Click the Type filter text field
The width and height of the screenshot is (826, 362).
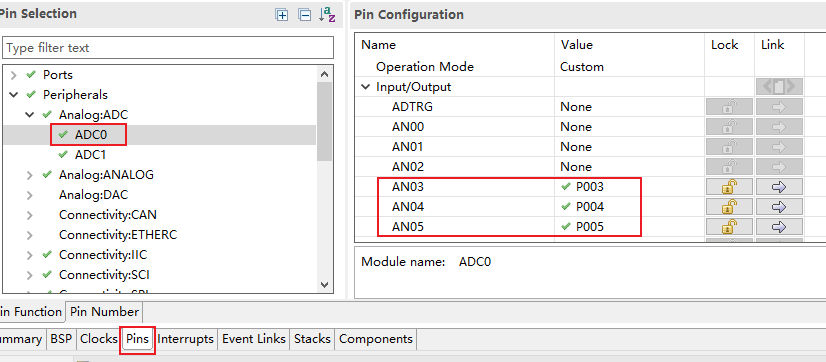[x=168, y=47]
